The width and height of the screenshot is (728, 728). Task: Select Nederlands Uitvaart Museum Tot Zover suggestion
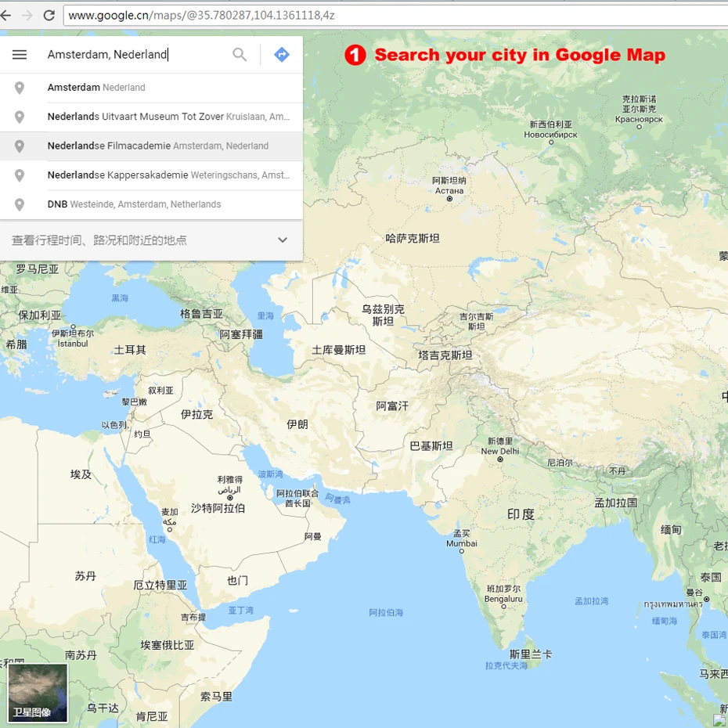151,117
